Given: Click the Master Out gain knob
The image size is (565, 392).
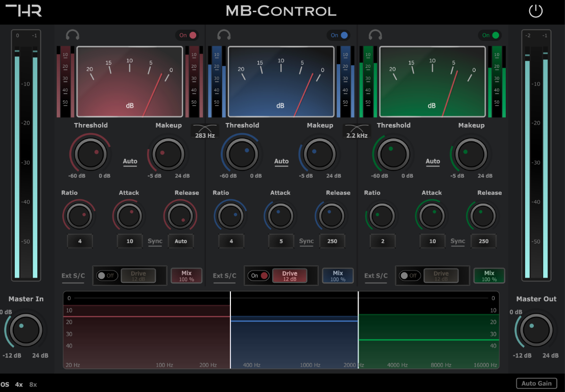Looking at the screenshot, I should [536, 330].
